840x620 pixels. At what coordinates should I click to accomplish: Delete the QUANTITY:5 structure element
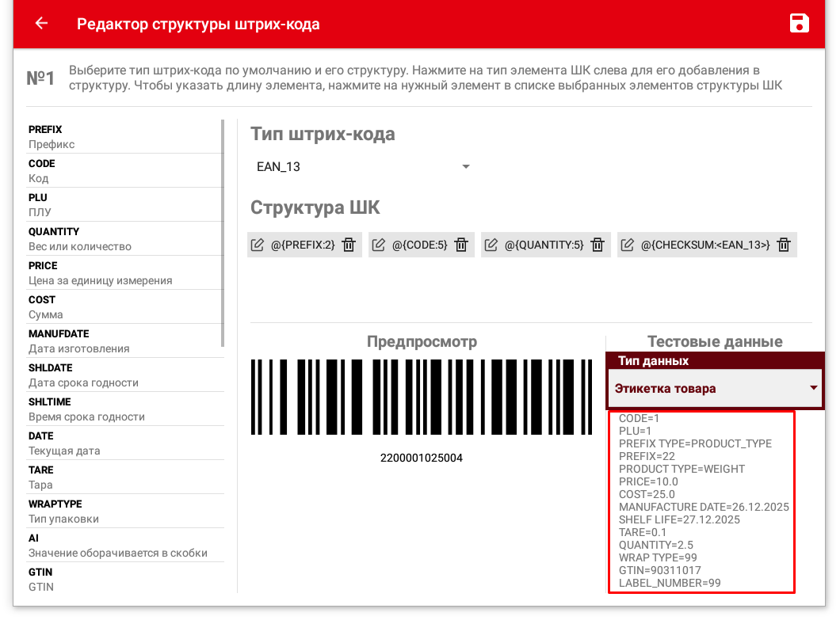[x=598, y=245]
